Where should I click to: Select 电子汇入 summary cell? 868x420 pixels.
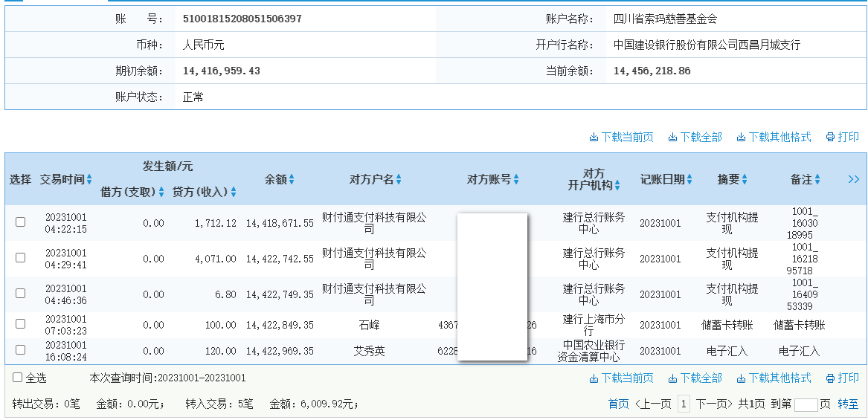(727, 352)
